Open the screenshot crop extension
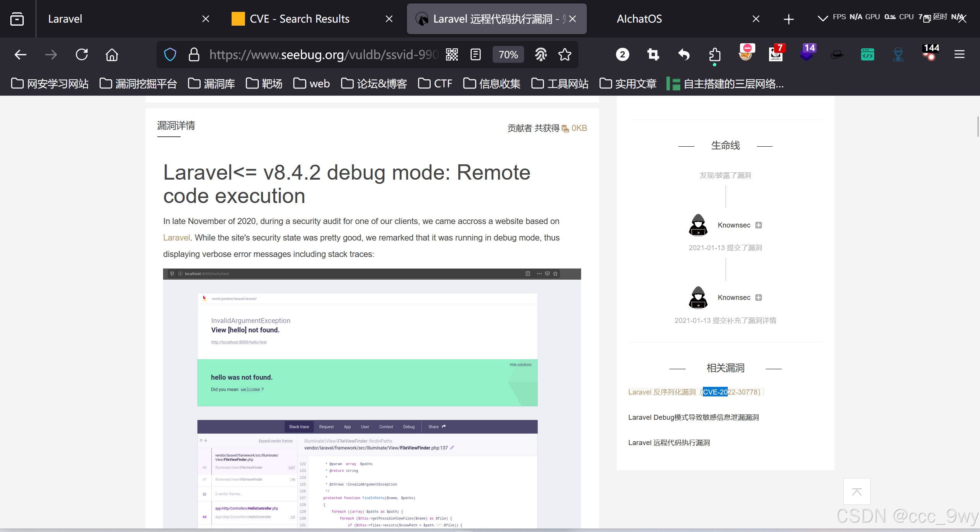The image size is (980, 532). pyautogui.click(x=653, y=55)
